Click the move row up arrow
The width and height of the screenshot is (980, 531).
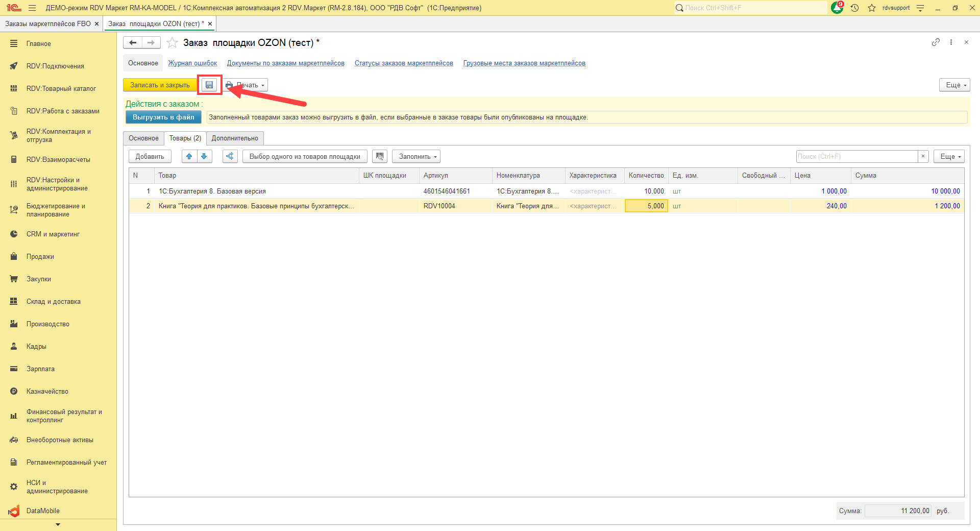click(x=189, y=157)
